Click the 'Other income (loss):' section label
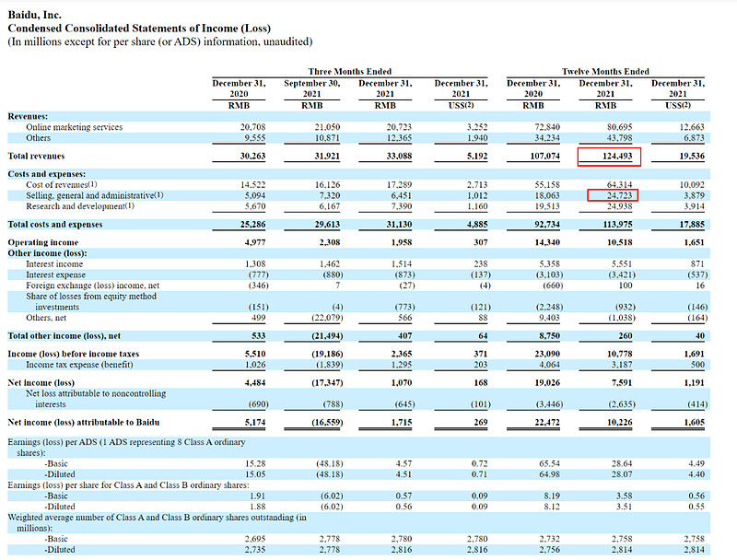 point(47,253)
